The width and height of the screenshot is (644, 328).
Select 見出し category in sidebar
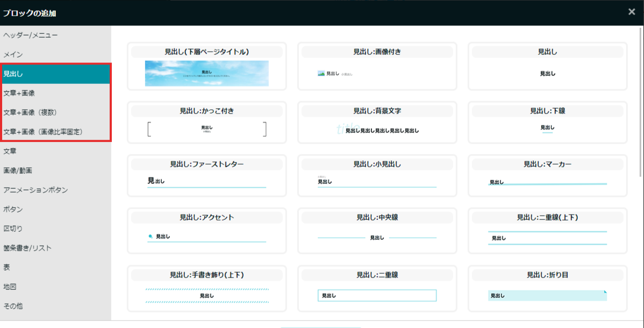tap(55, 74)
